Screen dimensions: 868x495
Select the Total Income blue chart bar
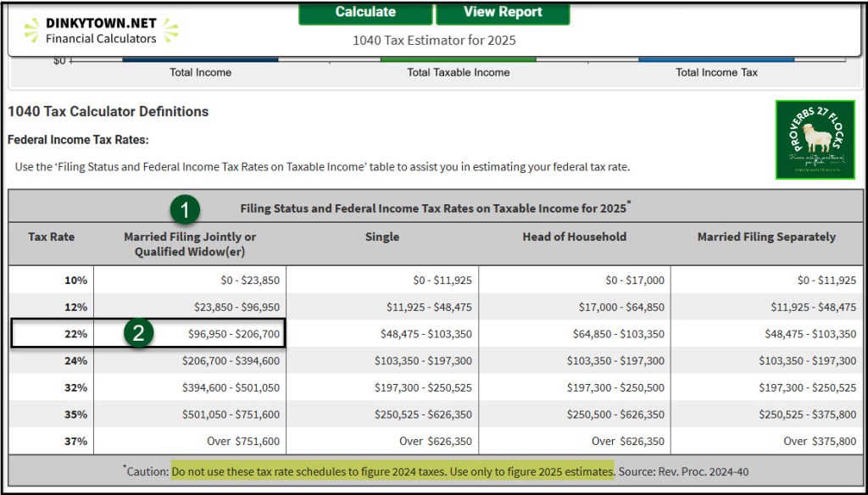pos(200,58)
